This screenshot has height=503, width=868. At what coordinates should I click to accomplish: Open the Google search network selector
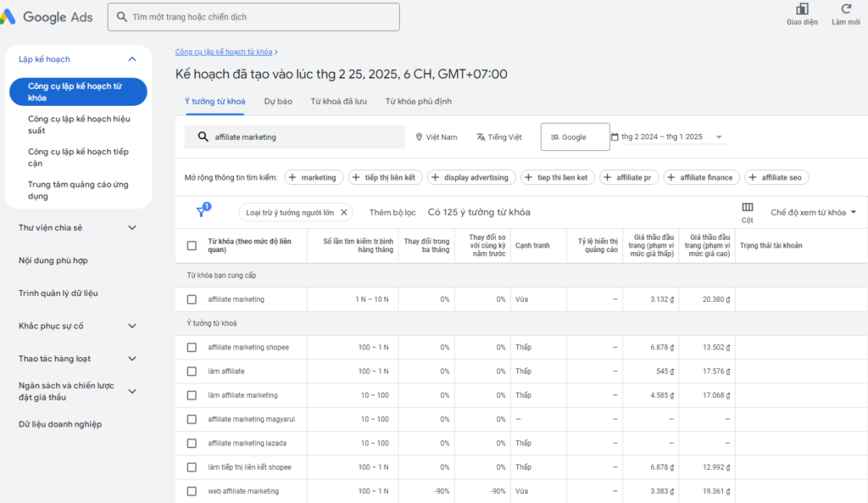tap(576, 137)
